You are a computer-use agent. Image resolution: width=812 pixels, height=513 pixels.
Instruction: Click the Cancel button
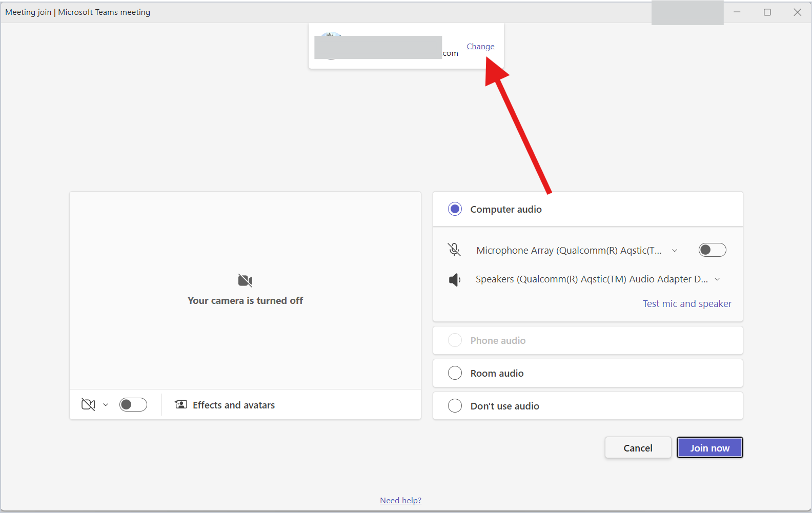coord(638,447)
